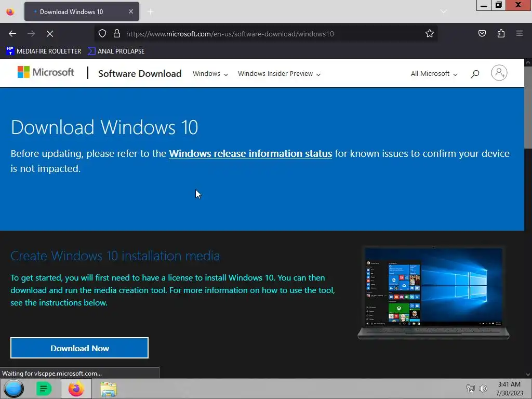This screenshot has height=399, width=532.
Task: Expand the All Microsoft dropdown
Action: click(434, 74)
